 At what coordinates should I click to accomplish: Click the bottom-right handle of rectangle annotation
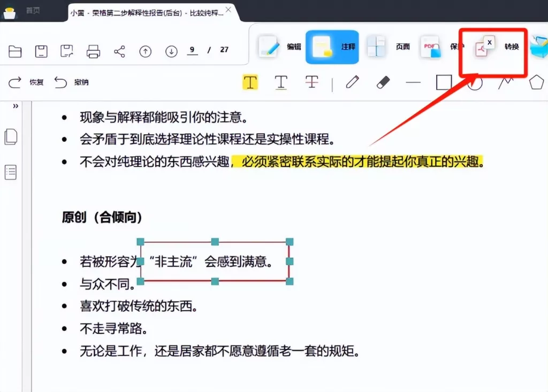290,281
